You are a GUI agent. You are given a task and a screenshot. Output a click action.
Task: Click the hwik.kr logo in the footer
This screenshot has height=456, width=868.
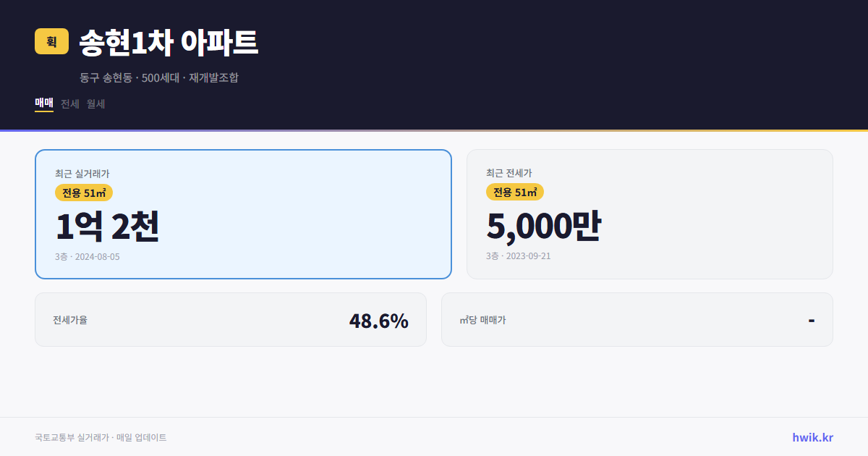[x=812, y=437]
